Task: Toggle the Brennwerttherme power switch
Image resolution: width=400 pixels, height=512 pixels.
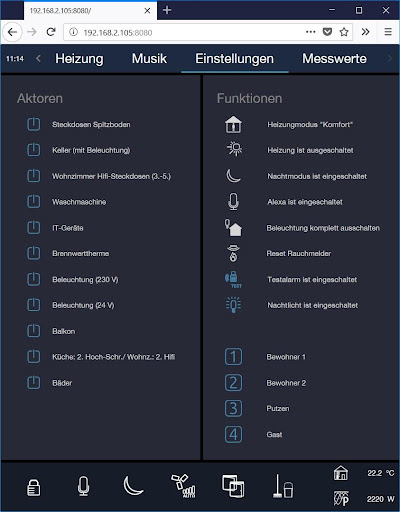Action: [x=33, y=253]
